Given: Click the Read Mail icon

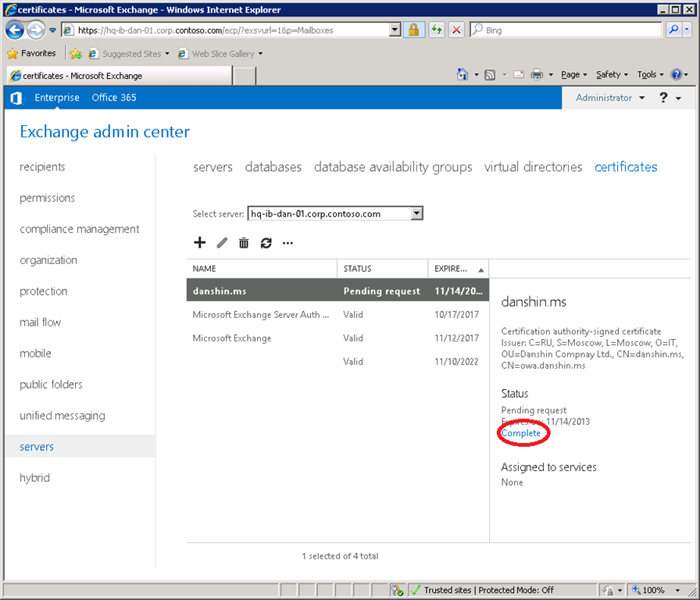Looking at the screenshot, I should 518,74.
